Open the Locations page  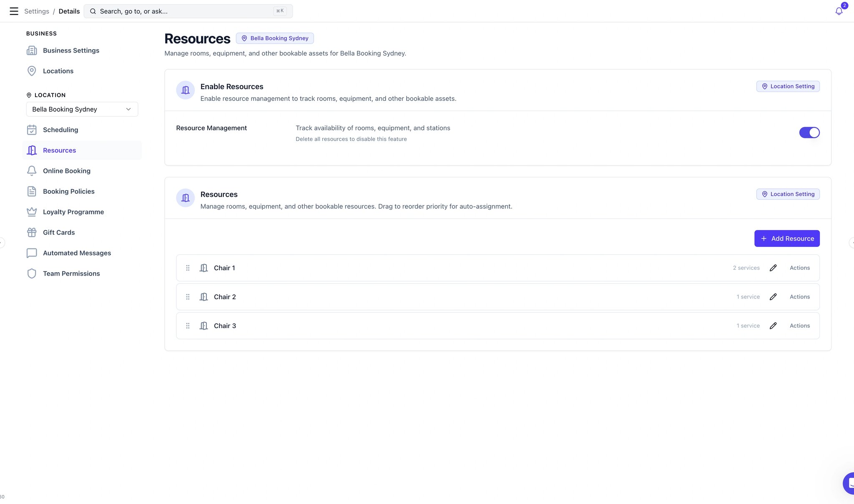(58, 71)
